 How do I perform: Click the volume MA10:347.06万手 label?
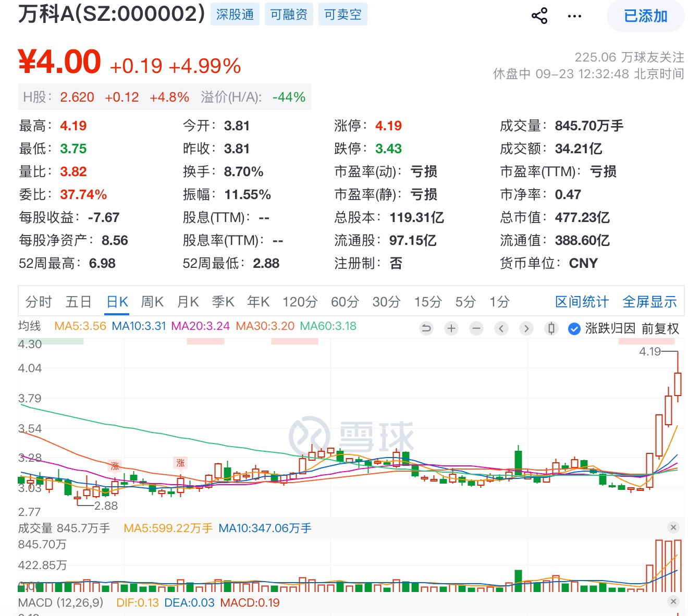click(265, 528)
